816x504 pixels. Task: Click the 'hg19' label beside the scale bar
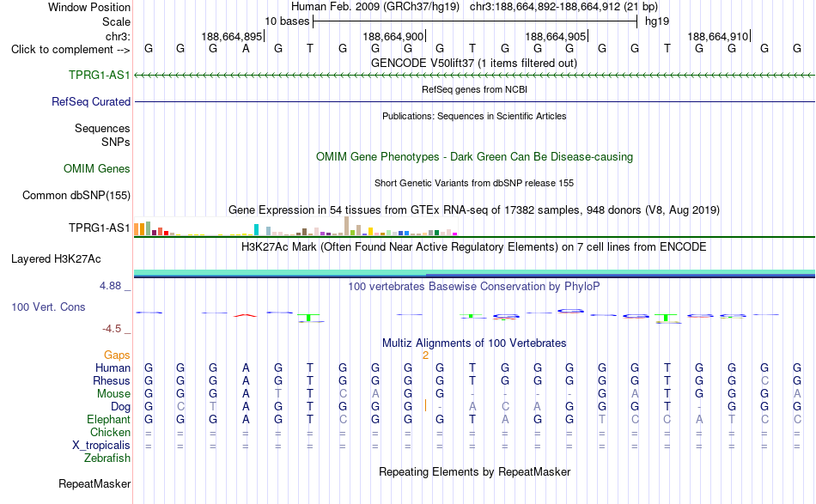point(657,21)
